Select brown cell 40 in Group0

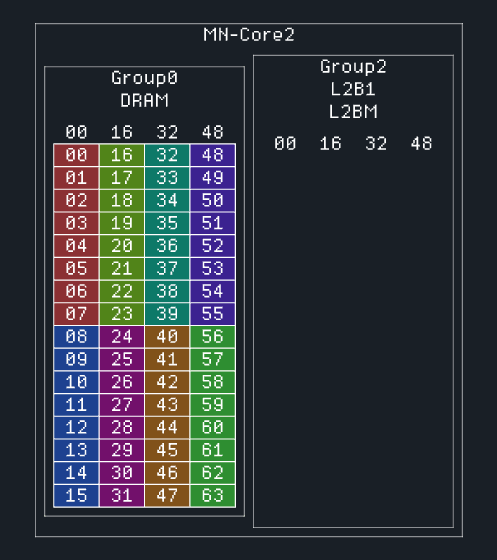point(167,336)
